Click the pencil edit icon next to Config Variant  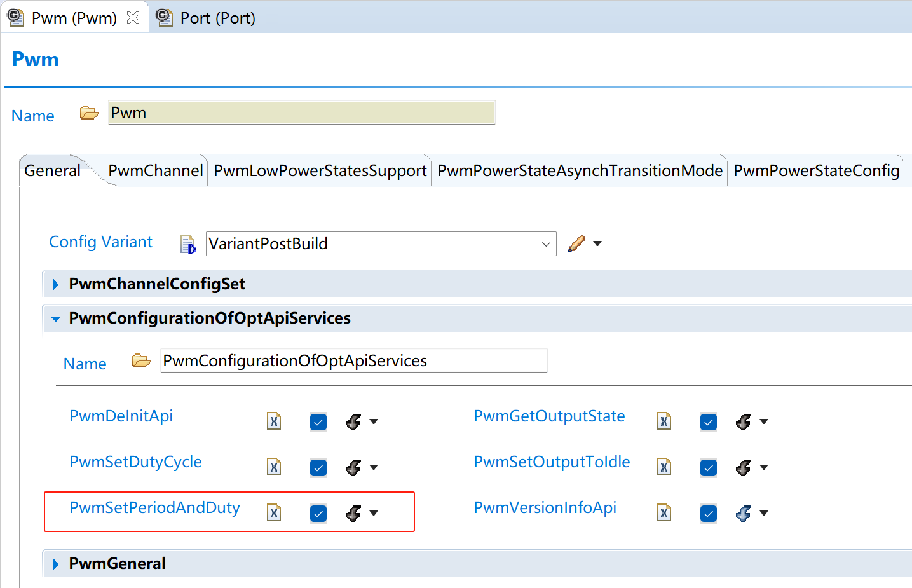pyautogui.click(x=576, y=243)
